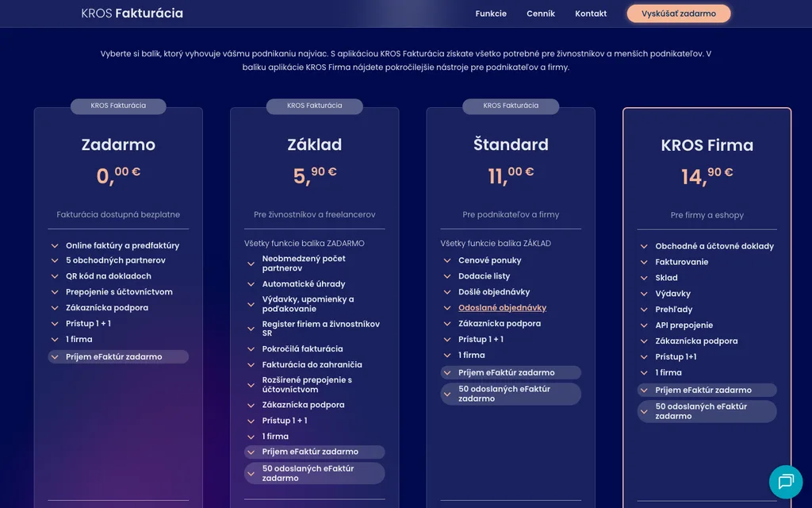Screen dimensions: 812x508
Task: Click the KROS Fakturácia badge above Štandard
Action: (x=511, y=106)
